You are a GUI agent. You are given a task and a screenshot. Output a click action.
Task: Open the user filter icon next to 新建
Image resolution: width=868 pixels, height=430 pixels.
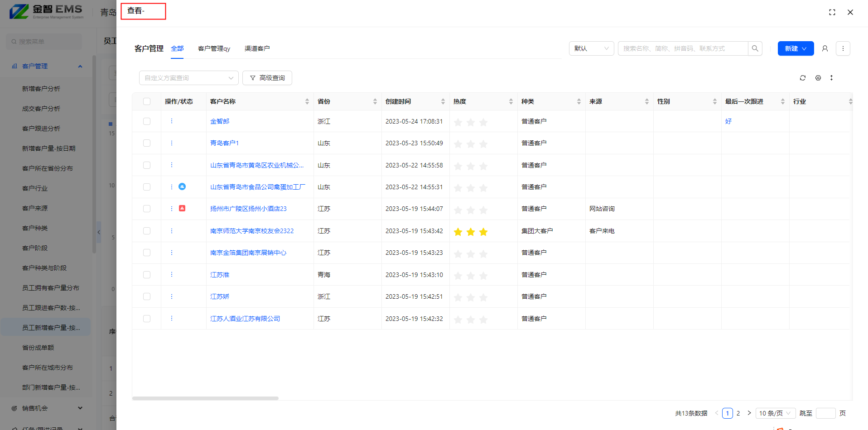[825, 48]
